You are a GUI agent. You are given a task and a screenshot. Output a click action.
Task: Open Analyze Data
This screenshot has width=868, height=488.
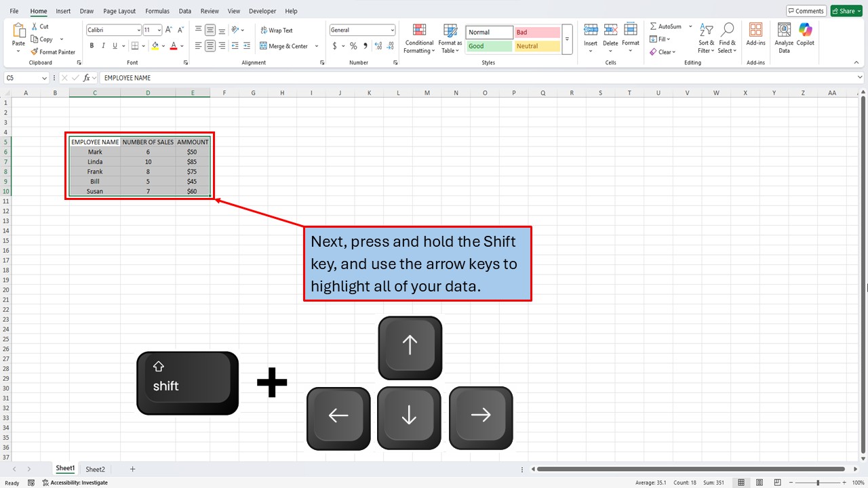click(783, 37)
